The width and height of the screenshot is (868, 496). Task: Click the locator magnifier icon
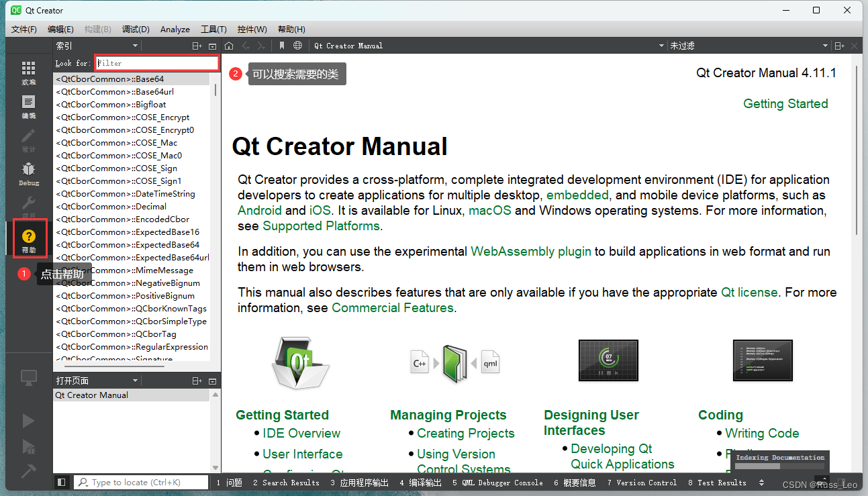click(x=83, y=482)
